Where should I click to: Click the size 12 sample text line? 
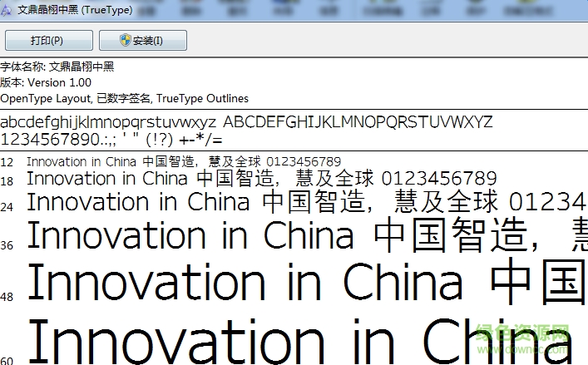click(184, 161)
